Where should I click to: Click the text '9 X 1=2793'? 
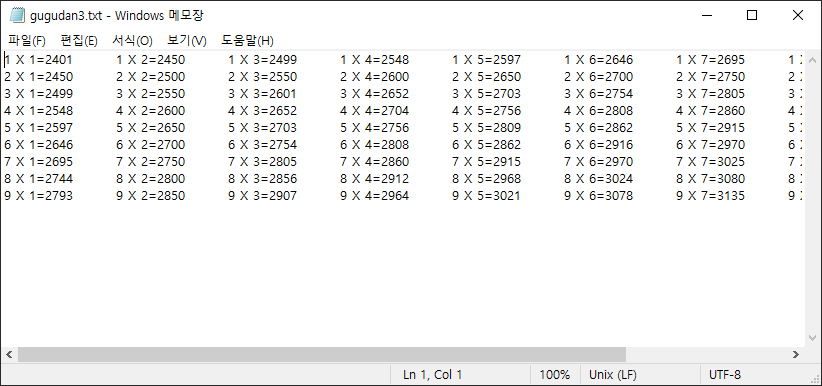point(38,196)
